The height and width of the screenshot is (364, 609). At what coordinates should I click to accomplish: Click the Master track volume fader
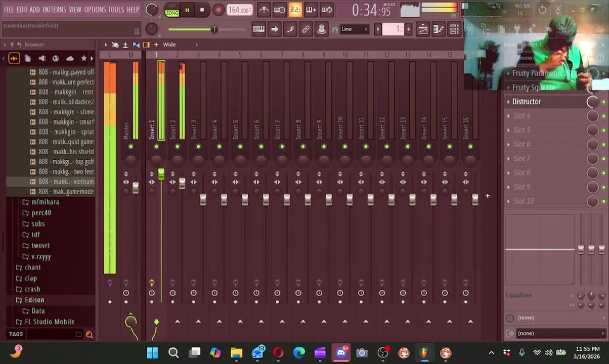click(x=135, y=188)
